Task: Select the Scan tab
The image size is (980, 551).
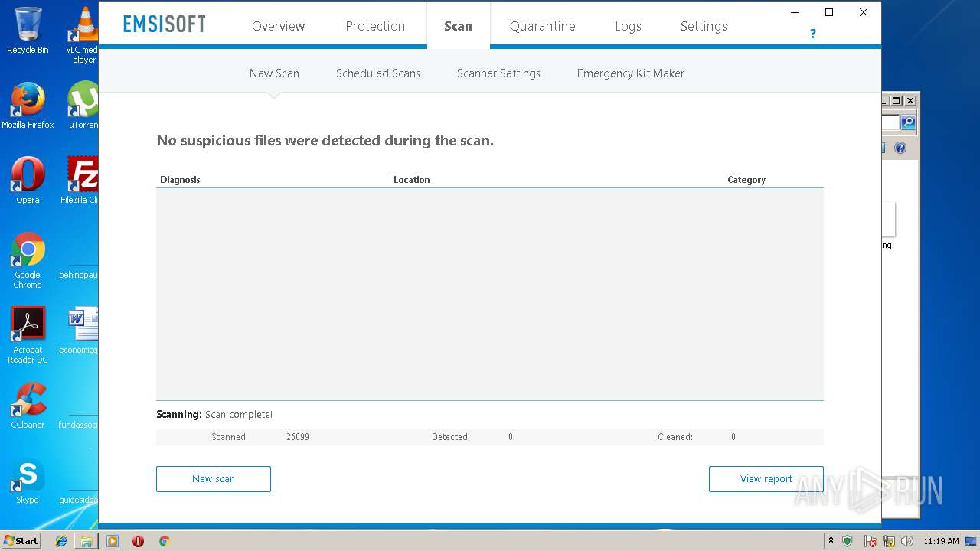Action: [458, 26]
